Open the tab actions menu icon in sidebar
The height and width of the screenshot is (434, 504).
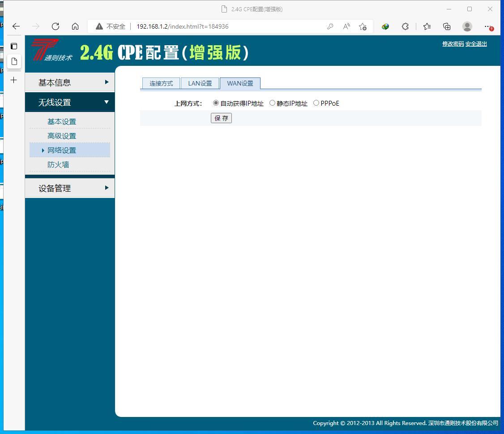[x=14, y=46]
